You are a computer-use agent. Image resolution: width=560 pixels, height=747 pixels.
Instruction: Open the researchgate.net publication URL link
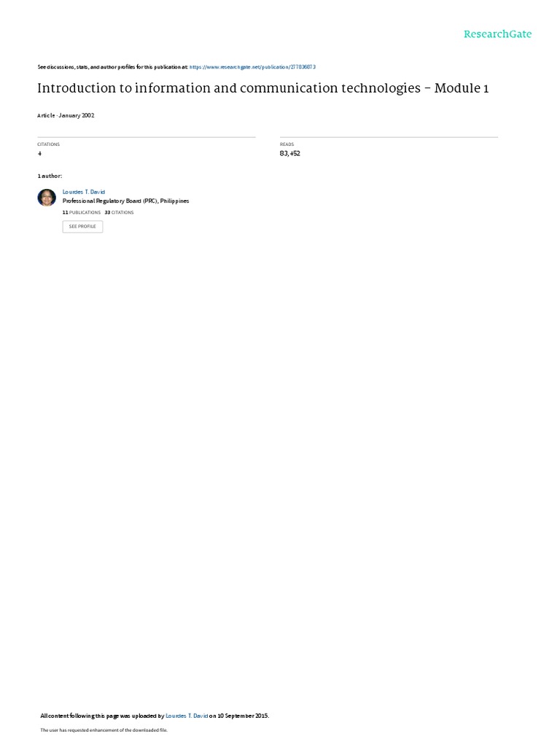tap(252, 67)
